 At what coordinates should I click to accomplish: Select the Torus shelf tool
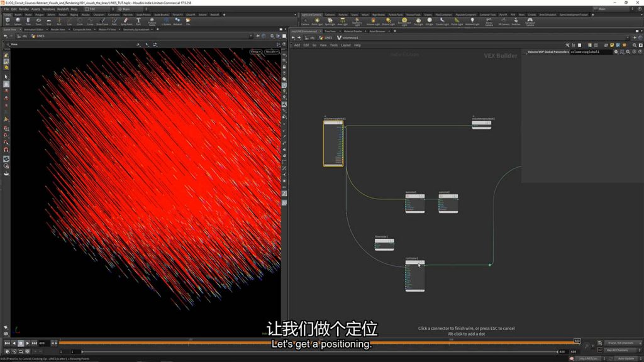coord(38,21)
